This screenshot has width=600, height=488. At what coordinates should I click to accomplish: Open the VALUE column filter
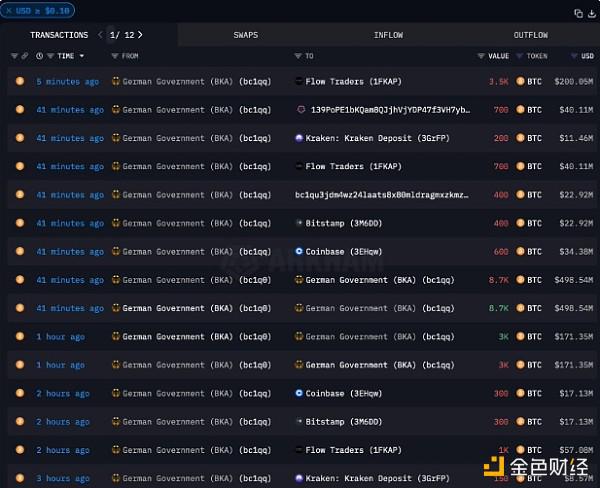click(x=481, y=56)
